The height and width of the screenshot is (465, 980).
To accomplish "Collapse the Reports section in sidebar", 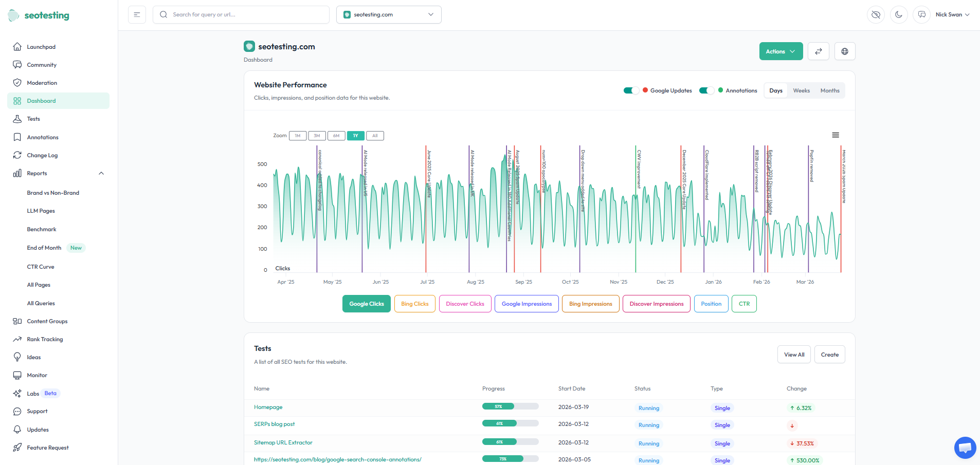I will (101, 173).
